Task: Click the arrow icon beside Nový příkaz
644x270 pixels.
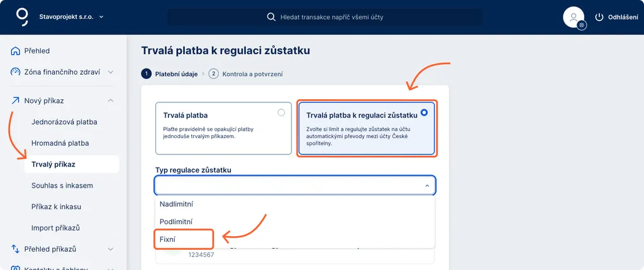Action: (x=15, y=100)
